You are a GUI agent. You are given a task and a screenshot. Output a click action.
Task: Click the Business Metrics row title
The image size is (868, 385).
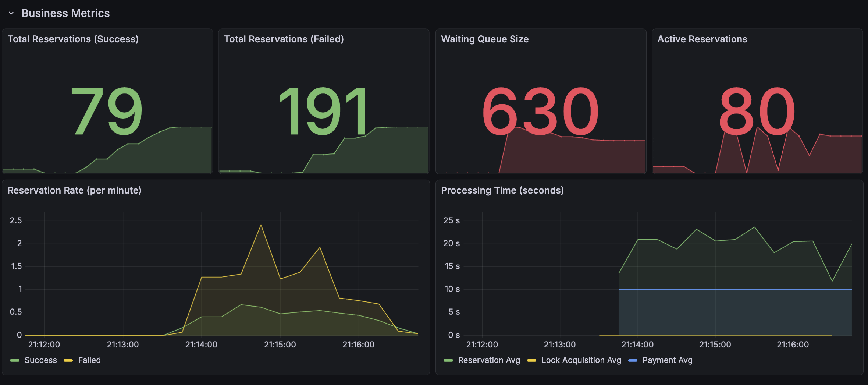click(65, 13)
